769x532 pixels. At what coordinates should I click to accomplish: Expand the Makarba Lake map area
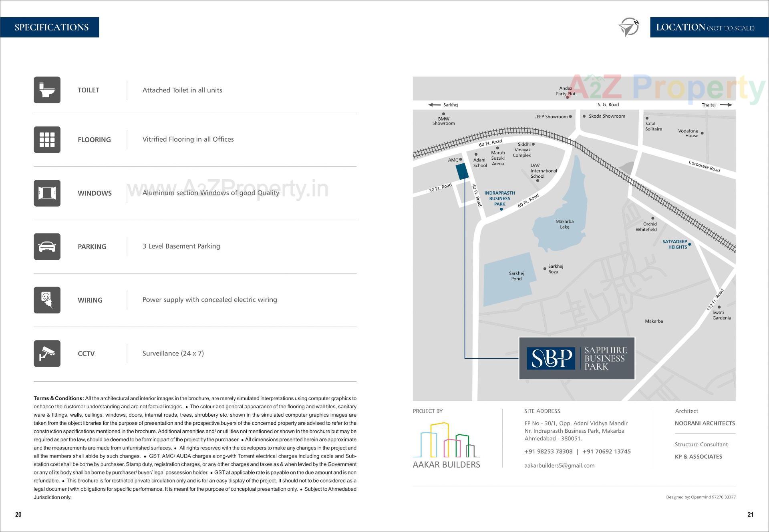[x=564, y=223]
